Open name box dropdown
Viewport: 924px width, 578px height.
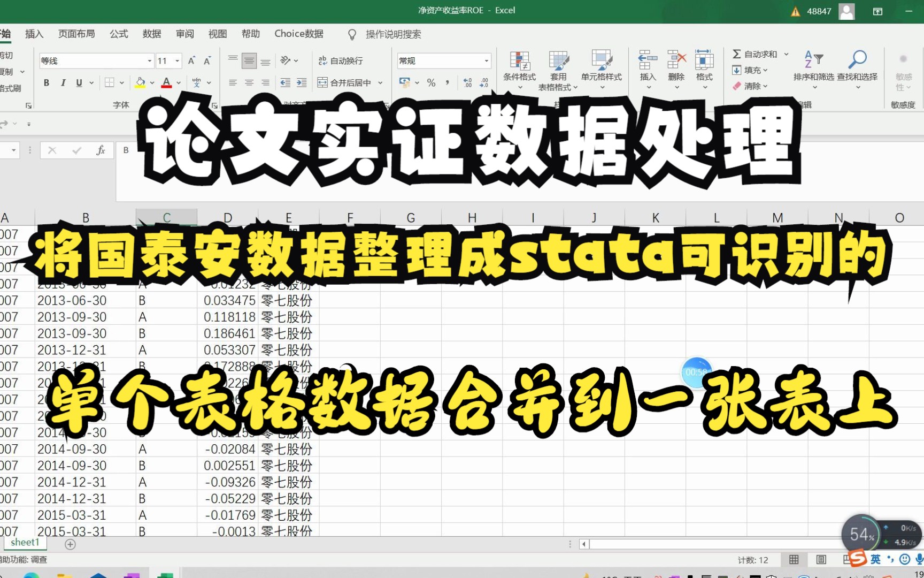pyautogui.click(x=13, y=150)
